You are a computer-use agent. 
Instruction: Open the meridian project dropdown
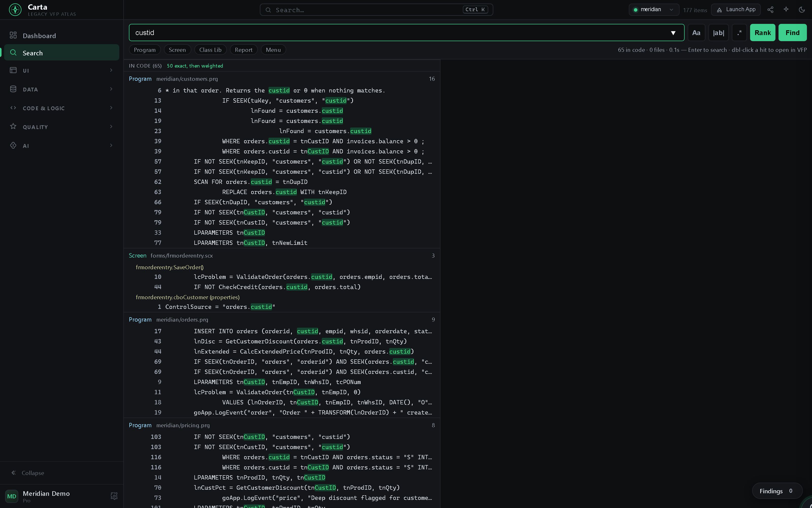[x=654, y=10]
